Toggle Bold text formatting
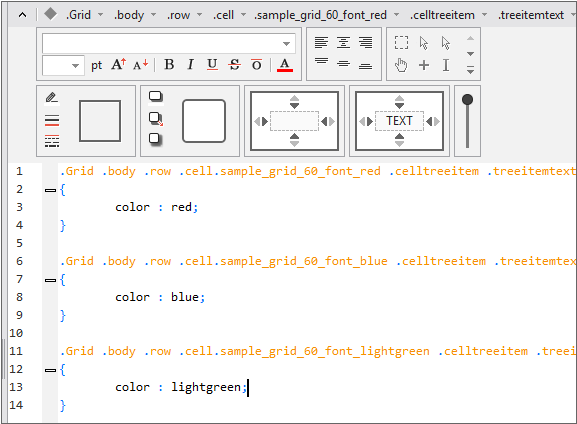This screenshot has width=577, height=424. pyautogui.click(x=169, y=65)
